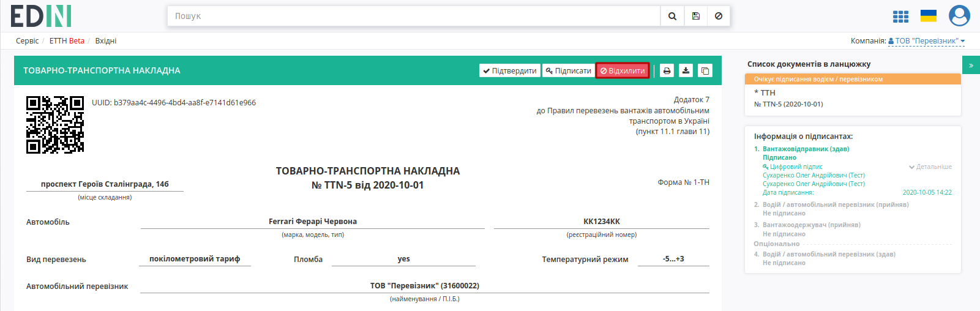Click the Пломба value yes
The width and height of the screenshot is (980, 311).
[x=403, y=259]
